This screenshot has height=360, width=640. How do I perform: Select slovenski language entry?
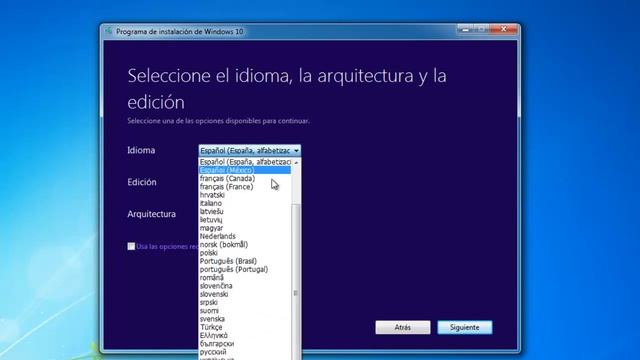point(245,294)
